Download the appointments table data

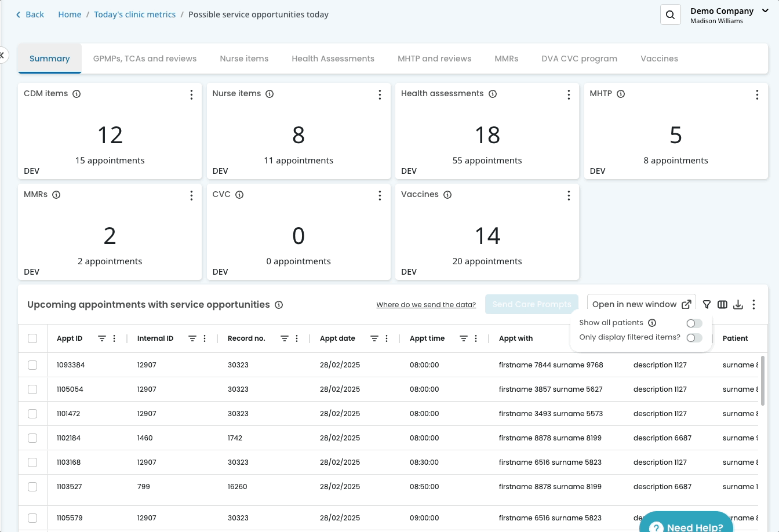coord(738,304)
